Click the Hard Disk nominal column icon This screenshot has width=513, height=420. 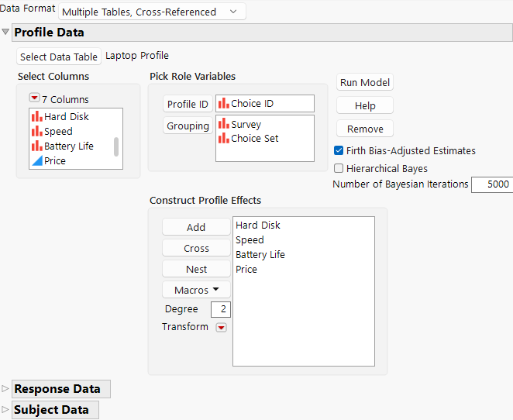pos(37,116)
